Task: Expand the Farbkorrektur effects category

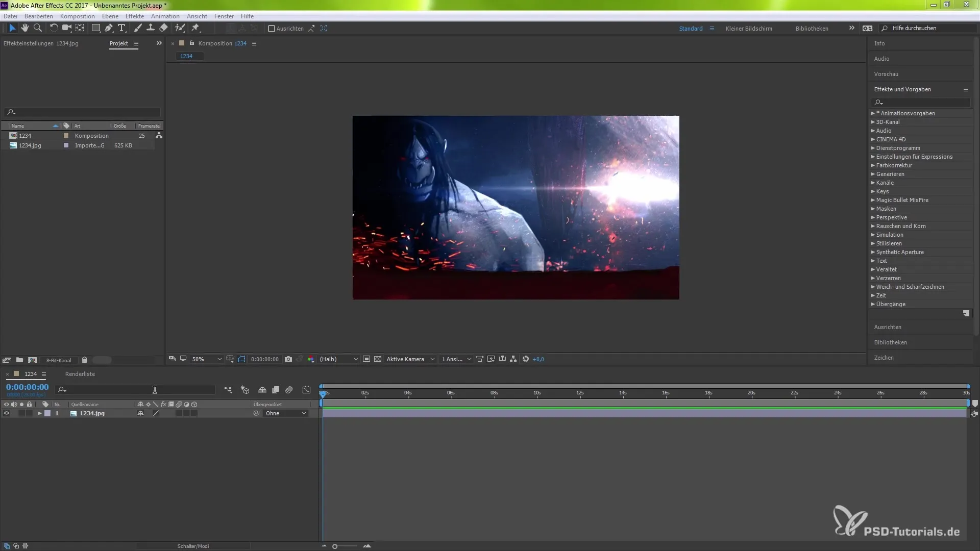Action: (x=873, y=165)
